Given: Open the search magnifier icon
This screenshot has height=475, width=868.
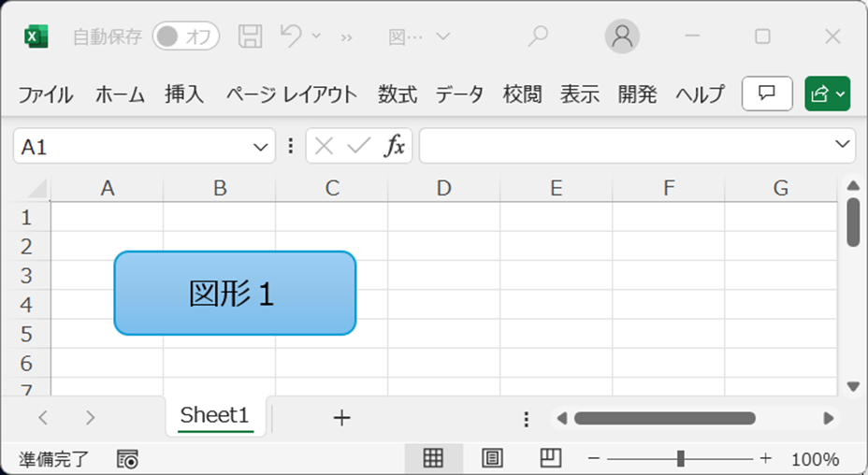Looking at the screenshot, I should (538, 36).
